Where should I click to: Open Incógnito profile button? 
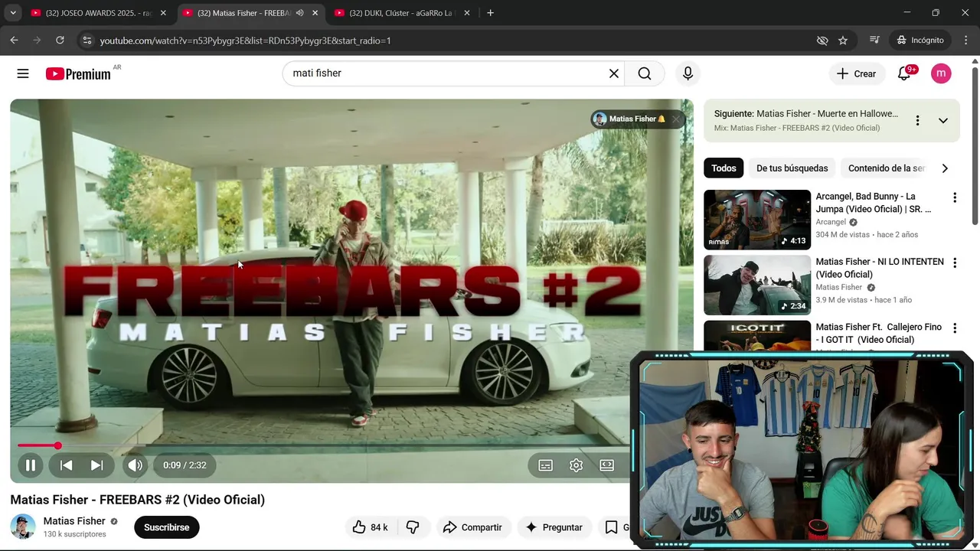920,40
